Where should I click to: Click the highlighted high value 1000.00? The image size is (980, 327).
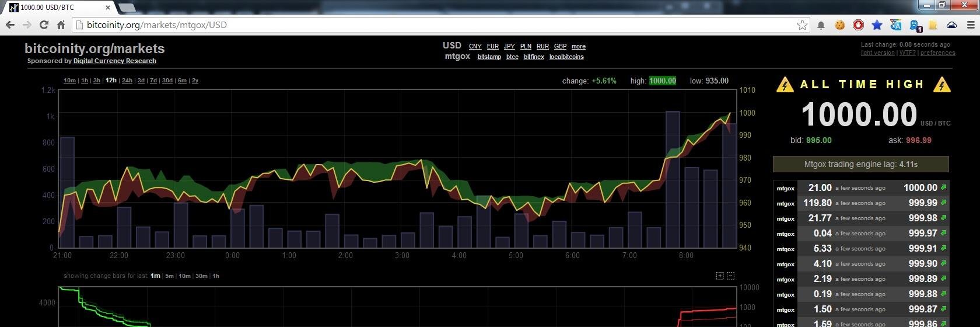pyautogui.click(x=663, y=81)
